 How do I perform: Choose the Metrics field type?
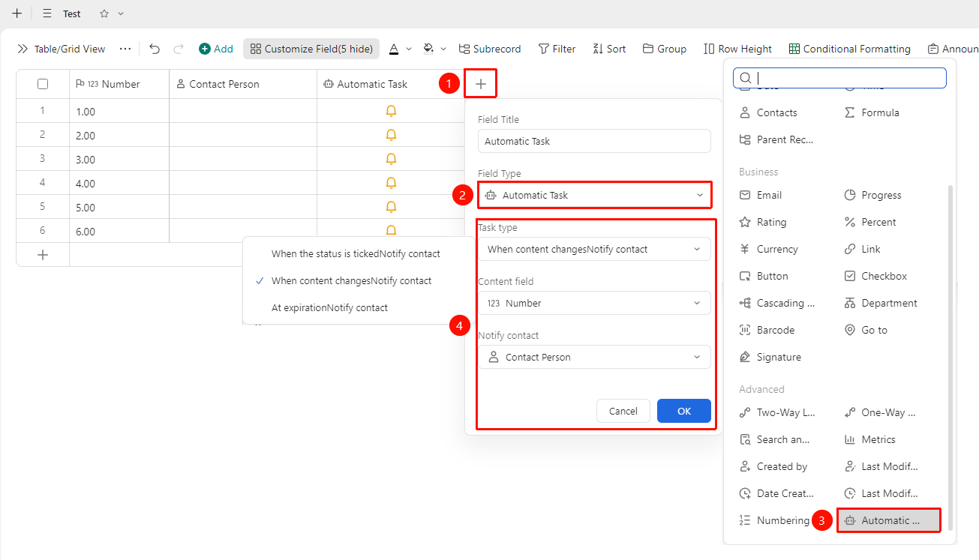click(x=870, y=439)
